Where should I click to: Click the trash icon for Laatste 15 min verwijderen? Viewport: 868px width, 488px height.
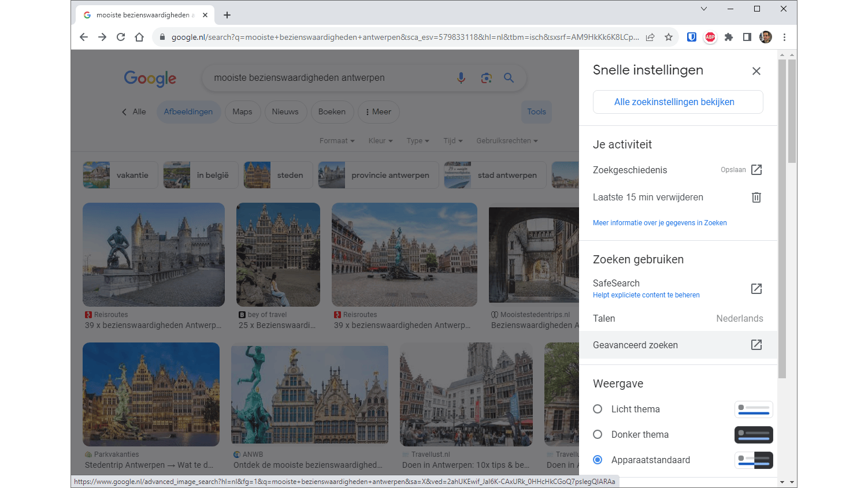point(756,198)
